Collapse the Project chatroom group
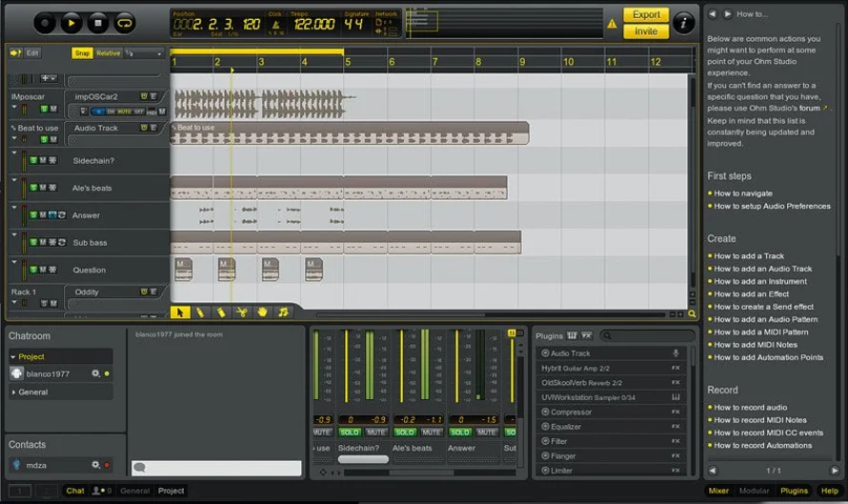The image size is (848, 504). (13, 356)
